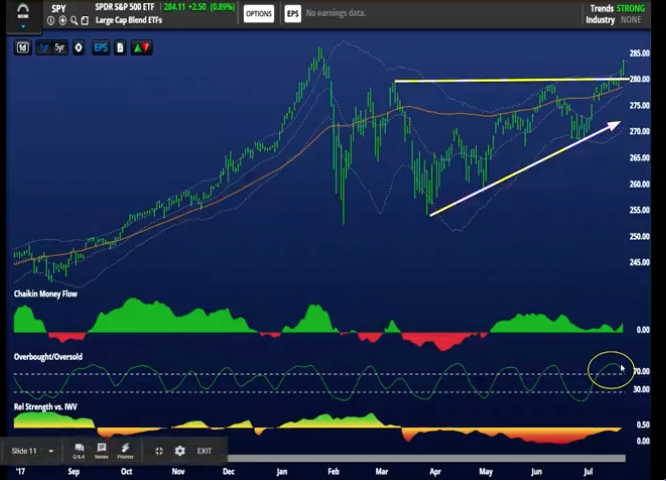
Task: Click the Trends STRONG label
Action: click(616, 9)
